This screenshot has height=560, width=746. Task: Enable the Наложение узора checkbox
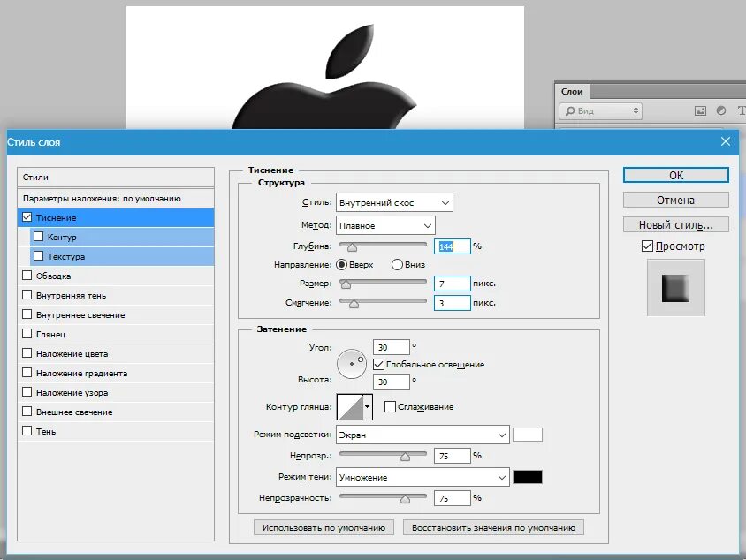coord(27,393)
